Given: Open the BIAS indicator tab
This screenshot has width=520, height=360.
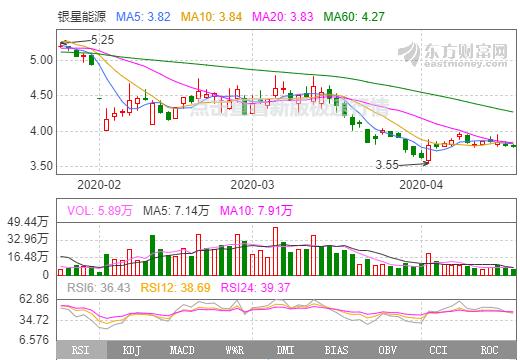Looking at the screenshot, I should tap(336, 350).
